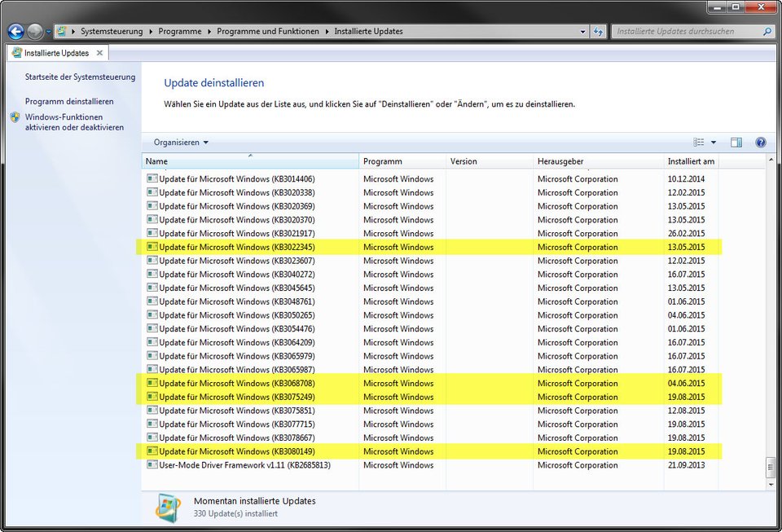Click the icon of update KB3020370

(x=152, y=219)
